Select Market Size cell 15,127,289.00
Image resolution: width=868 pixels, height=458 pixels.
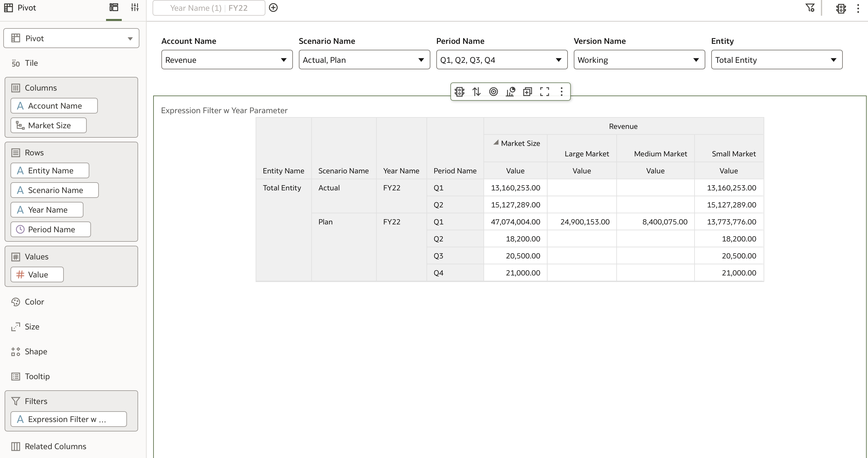tap(515, 205)
